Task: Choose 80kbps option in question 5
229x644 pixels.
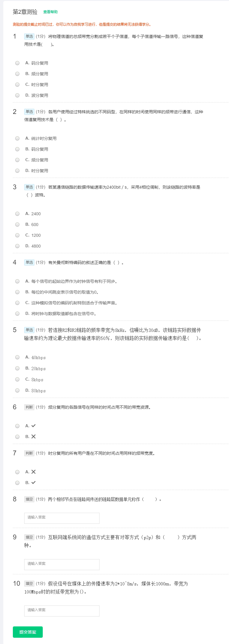Action: pyautogui.click(x=17, y=390)
